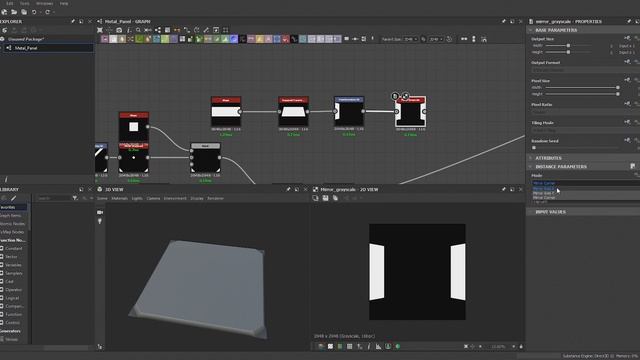
Task: Pin the 3D View panel
Action: [x=288, y=189]
